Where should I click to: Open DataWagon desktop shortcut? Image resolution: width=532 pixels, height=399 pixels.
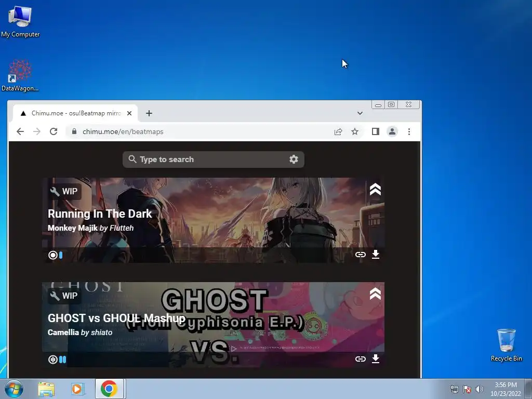(20, 75)
